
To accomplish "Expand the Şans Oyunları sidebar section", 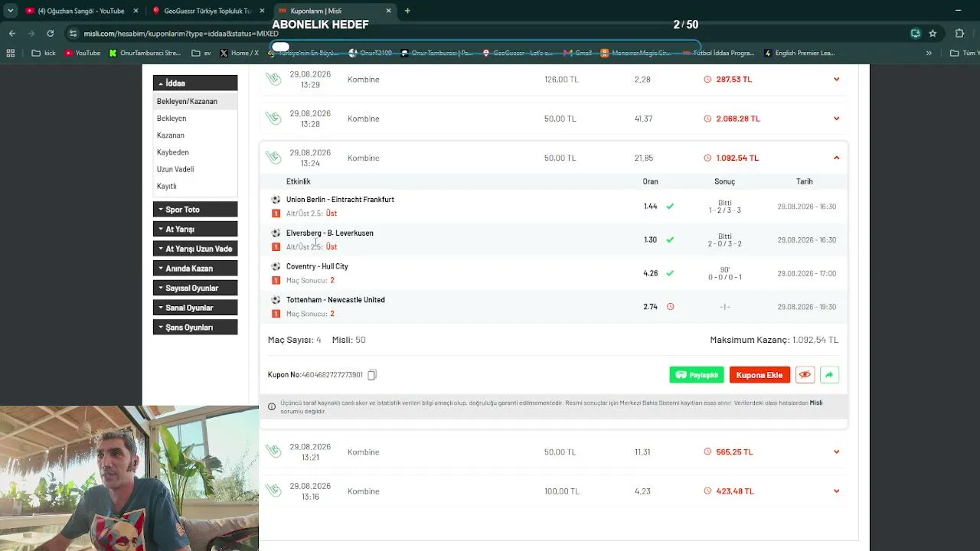I will [x=195, y=328].
